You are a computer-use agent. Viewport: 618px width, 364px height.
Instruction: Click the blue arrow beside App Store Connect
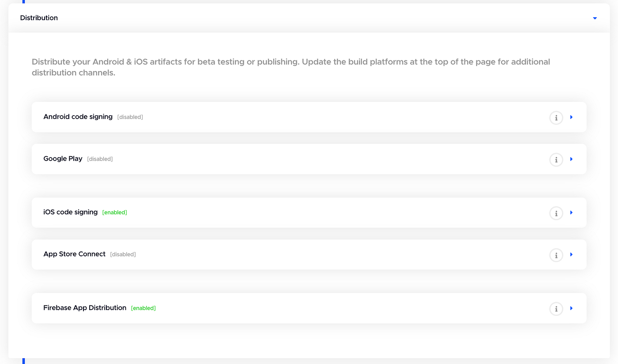[571, 255]
